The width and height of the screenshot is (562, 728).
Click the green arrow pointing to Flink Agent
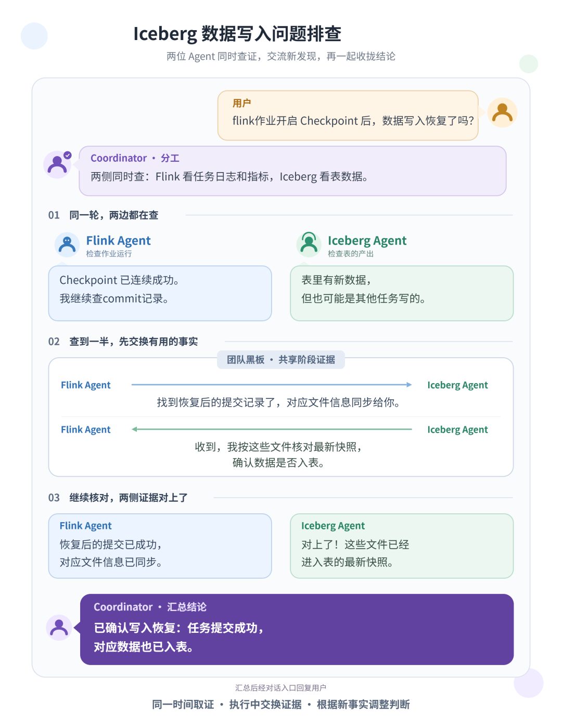(272, 430)
